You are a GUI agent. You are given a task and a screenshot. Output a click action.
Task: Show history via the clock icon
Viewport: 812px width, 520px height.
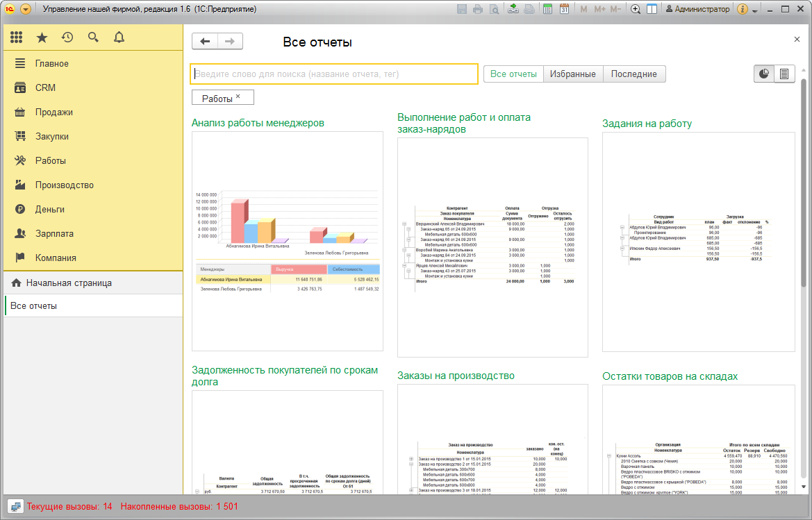click(67, 37)
